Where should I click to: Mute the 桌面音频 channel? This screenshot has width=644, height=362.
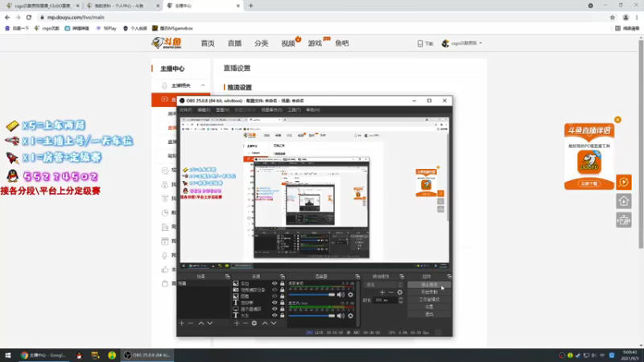click(x=341, y=294)
